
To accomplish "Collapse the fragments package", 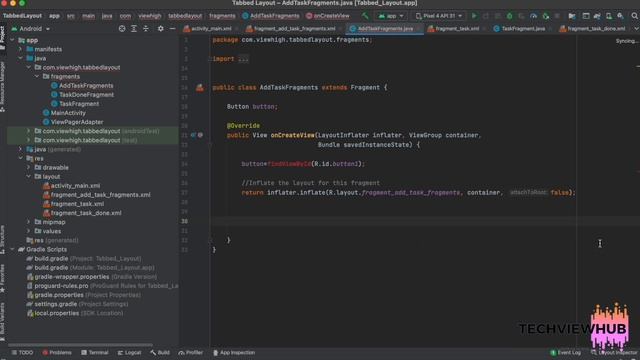I will [37, 76].
